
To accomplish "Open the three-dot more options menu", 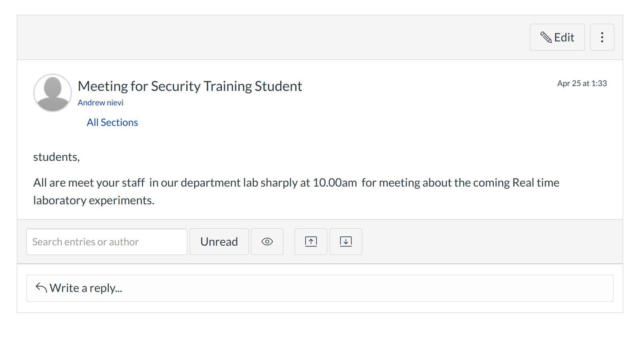I will coord(602,37).
